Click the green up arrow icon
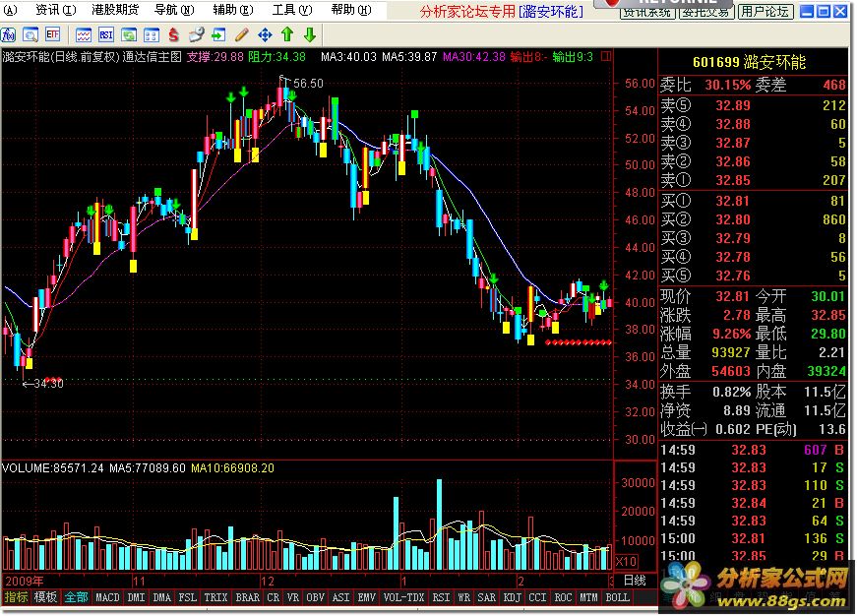This screenshot has width=857, height=616. pyautogui.click(x=287, y=35)
